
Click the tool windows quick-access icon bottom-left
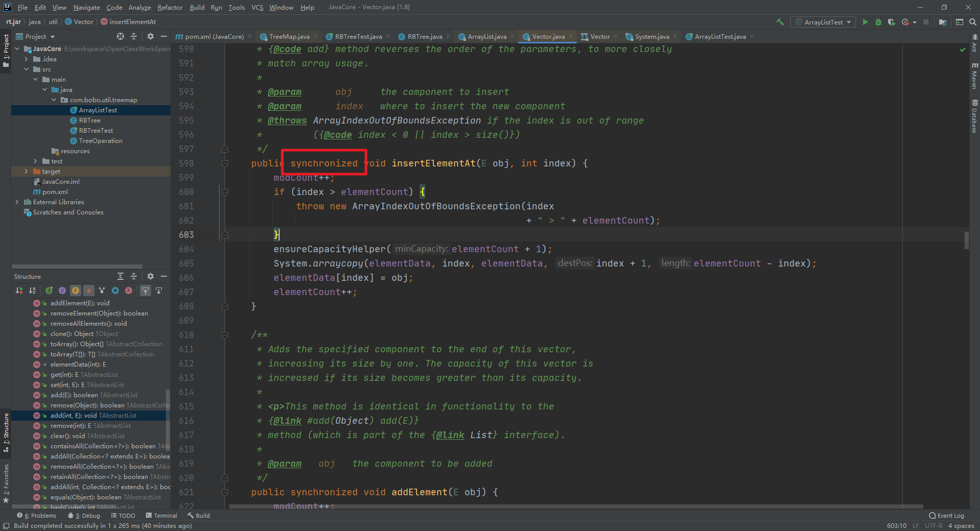click(6, 525)
